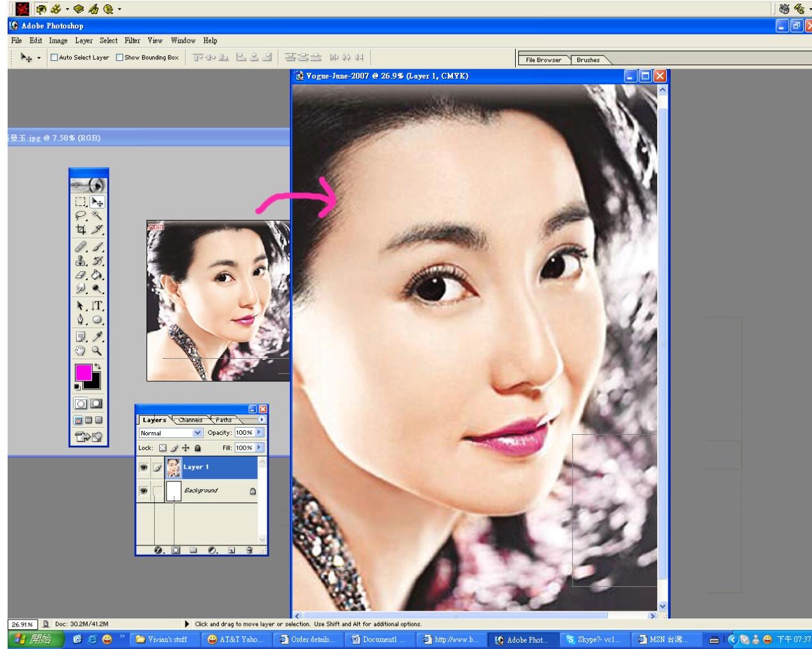Viewport: 812px width, 649px height.
Task: Switch to the Channels tab
Action: click(x=191, y=420)
